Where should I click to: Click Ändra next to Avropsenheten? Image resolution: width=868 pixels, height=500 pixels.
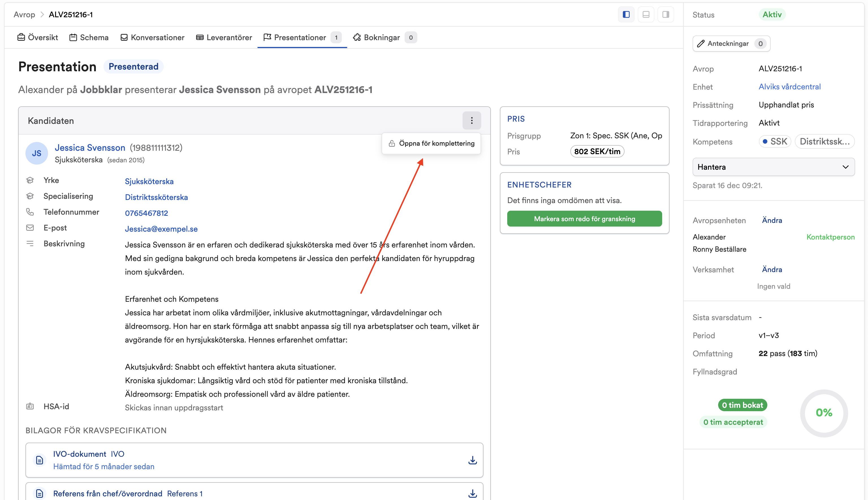(772, 220)
